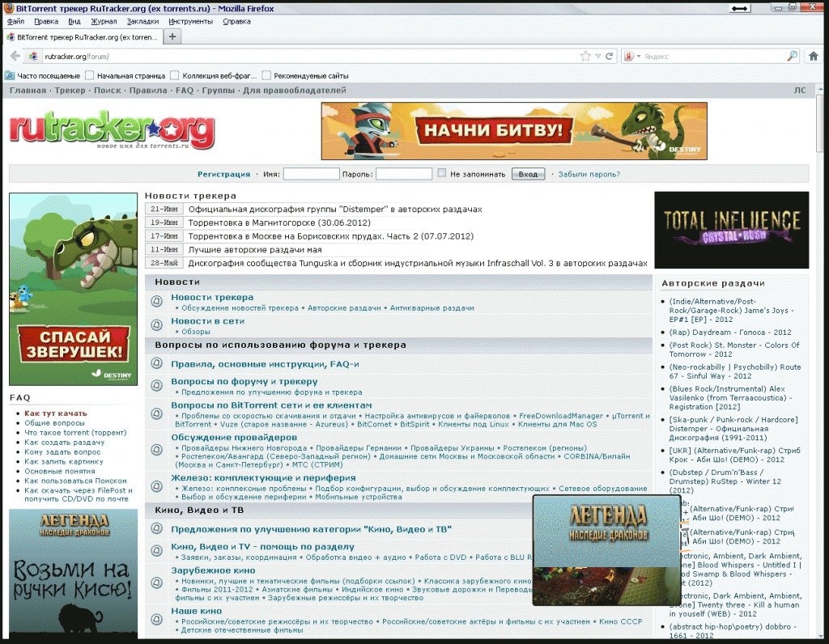Open the Торрентовка в Магнитогорске news item
829x644 pixels.
click(x=279, y=223)
